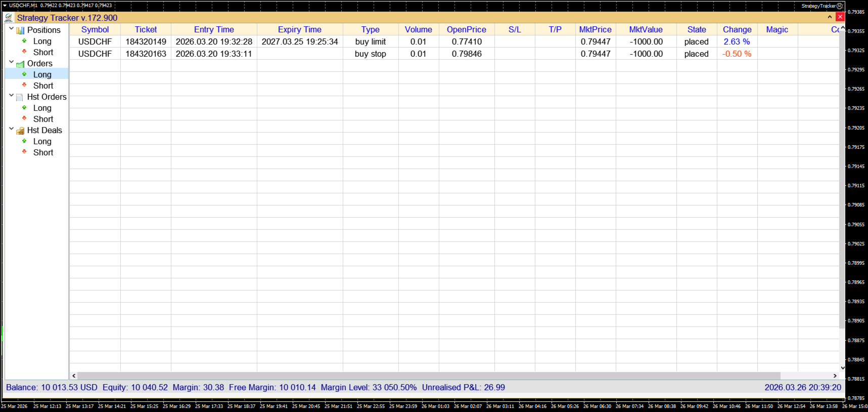868x412 pixels.
Task: Click the Strategy Tracker logo icon in title bar
Action: (x=9, y=18)
